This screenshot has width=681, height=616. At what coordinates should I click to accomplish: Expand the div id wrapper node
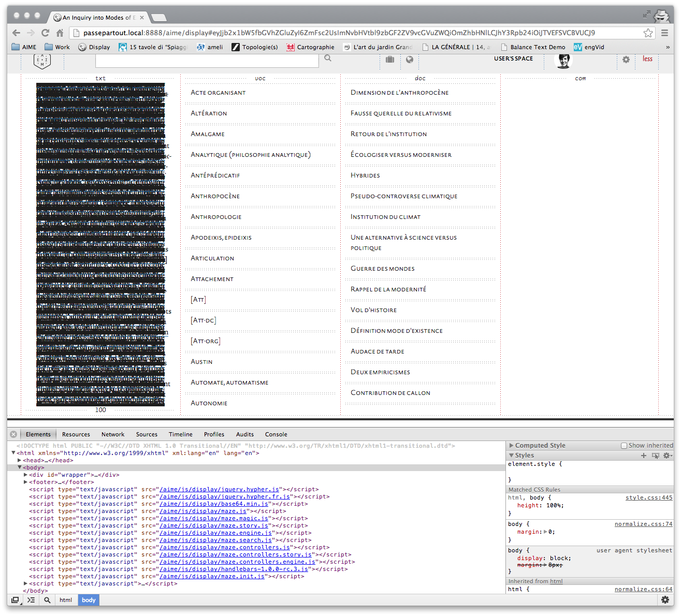pyautogui.click(x=26, y=475)
